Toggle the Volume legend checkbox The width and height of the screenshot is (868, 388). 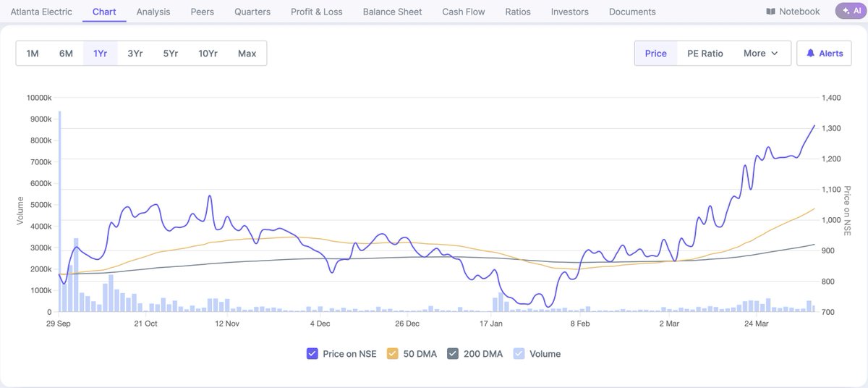click(x=519, y=354)
